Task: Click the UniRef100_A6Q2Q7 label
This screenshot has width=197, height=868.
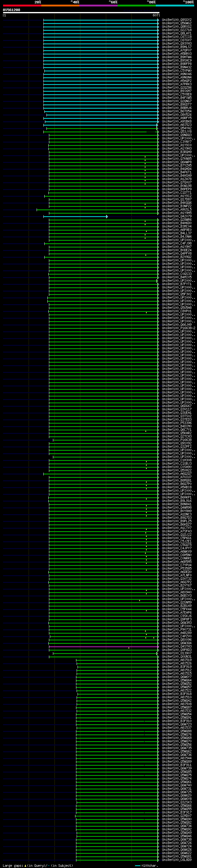Action: coord(176,474)
